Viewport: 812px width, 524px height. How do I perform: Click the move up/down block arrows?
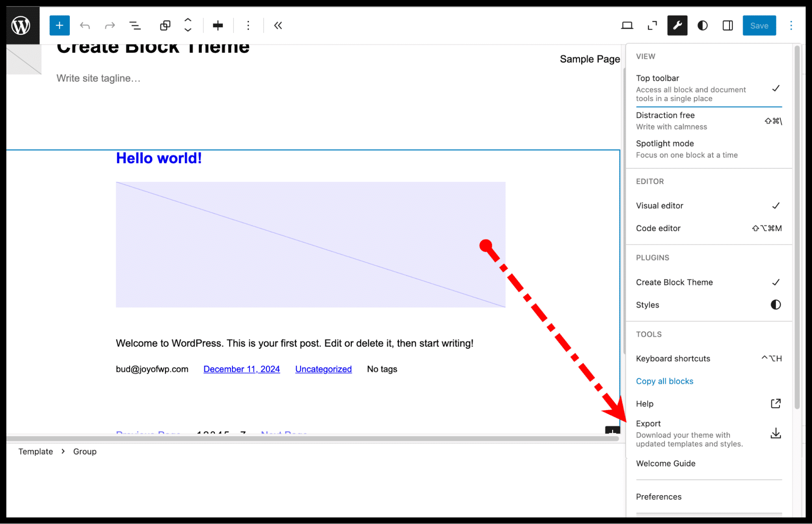188,25
